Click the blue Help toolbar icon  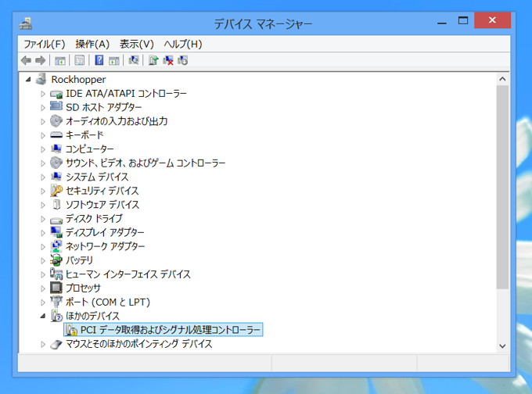click(99, 60)
